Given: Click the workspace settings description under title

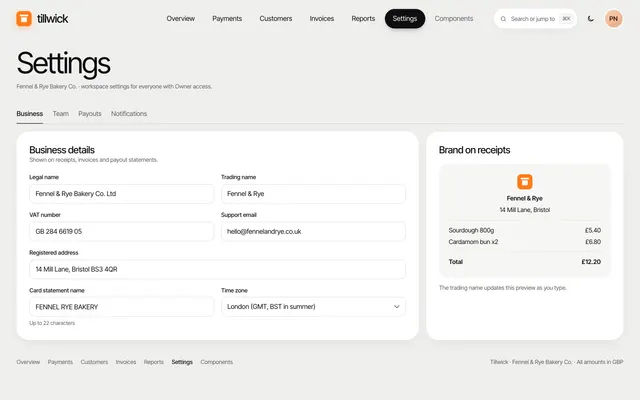Looking at the screenshot, I should click(x=114, y=87).
